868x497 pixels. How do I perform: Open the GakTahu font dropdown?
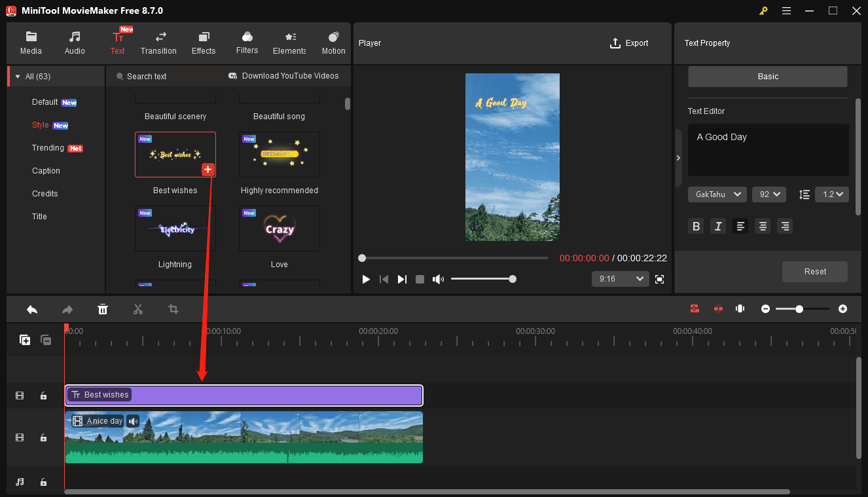pyautogui.click(x=717, y=194)
